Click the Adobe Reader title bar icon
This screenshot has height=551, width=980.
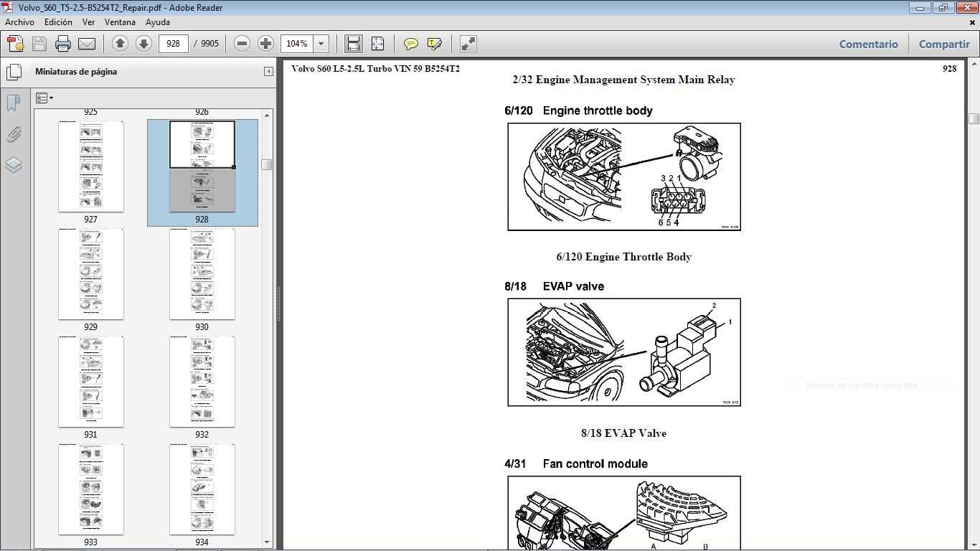[7, 7]
